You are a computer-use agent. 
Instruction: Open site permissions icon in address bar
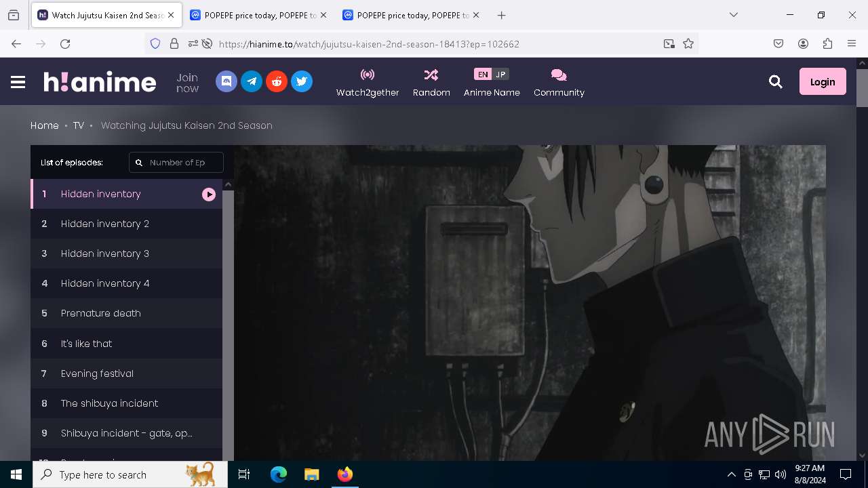tap(193, 43)
